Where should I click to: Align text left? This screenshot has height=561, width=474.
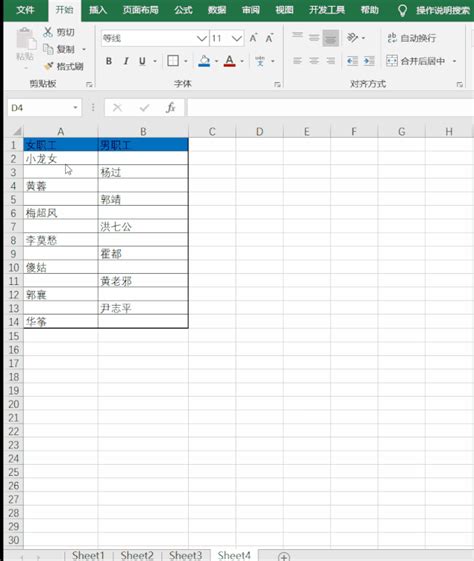pyautogui.click(x=297, y=61)
